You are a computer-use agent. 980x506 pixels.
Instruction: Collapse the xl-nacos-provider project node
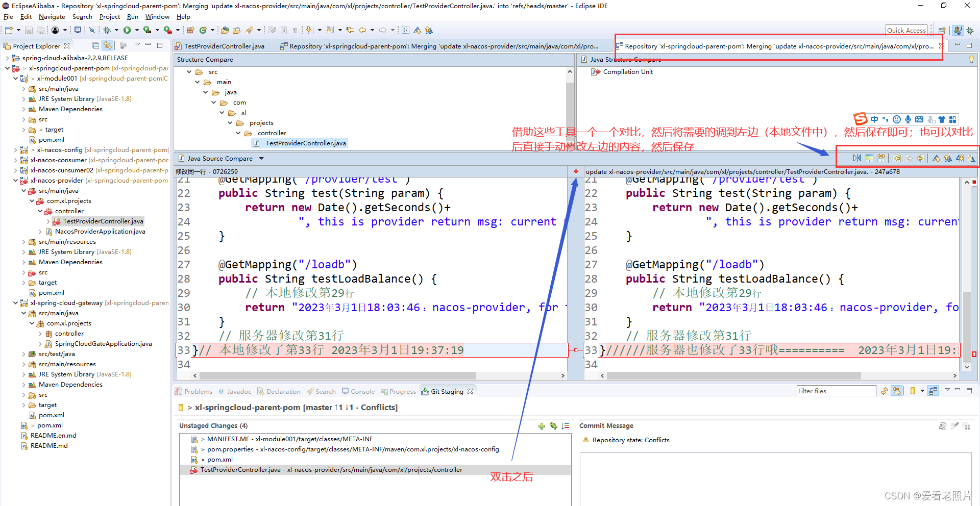coord(15,181)
